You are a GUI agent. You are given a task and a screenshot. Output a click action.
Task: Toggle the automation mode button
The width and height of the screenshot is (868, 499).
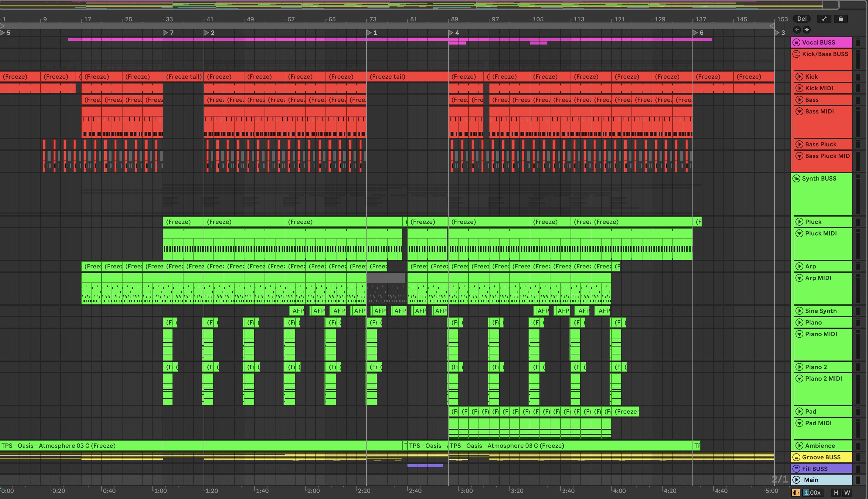824,19
